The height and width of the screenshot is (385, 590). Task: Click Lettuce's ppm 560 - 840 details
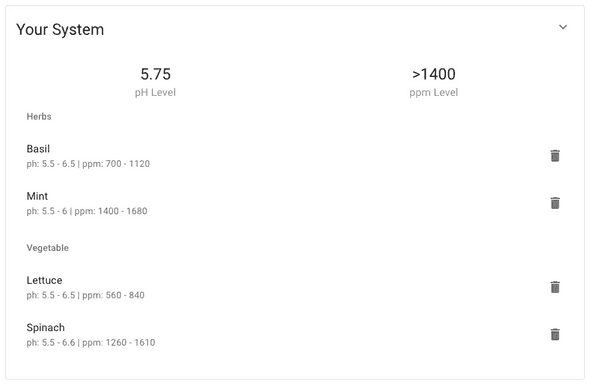(113, 295)
